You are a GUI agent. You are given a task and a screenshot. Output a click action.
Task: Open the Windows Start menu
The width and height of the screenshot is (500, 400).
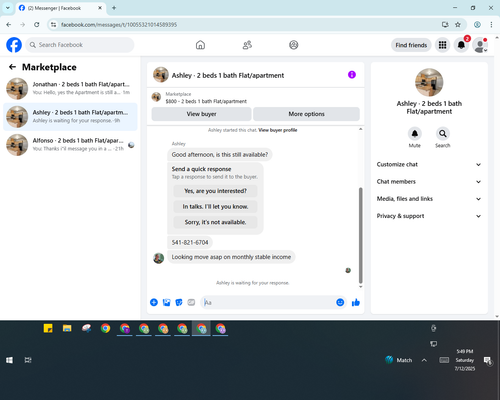point(9,360)
